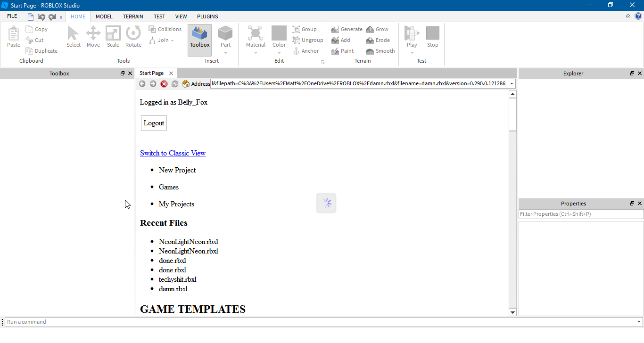Image resolution: width=644 pixels, height=343 pixels.
Task: Open the PLUGINS ribbon tab
Action: coord(207,16)
